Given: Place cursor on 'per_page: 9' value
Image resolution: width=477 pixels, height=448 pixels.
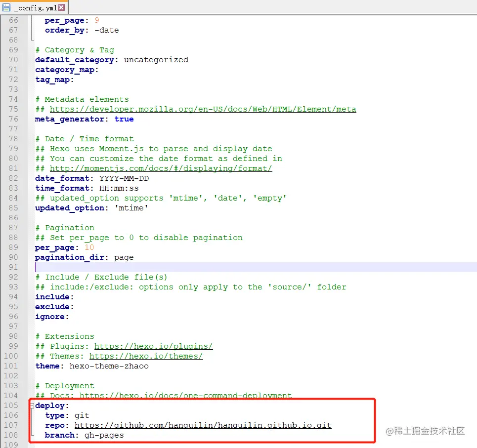Looking at the screenshot, I should coord(97,20).
